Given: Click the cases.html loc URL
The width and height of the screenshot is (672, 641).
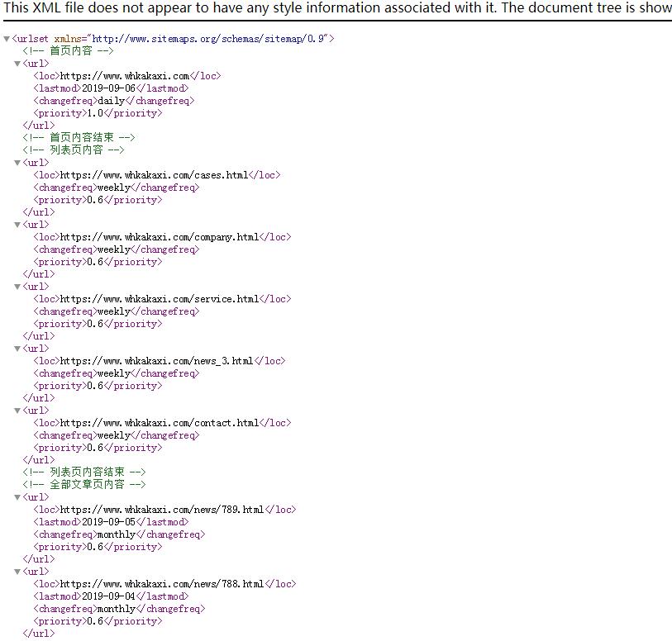Looking at the screenshot, I should point(154,175).
